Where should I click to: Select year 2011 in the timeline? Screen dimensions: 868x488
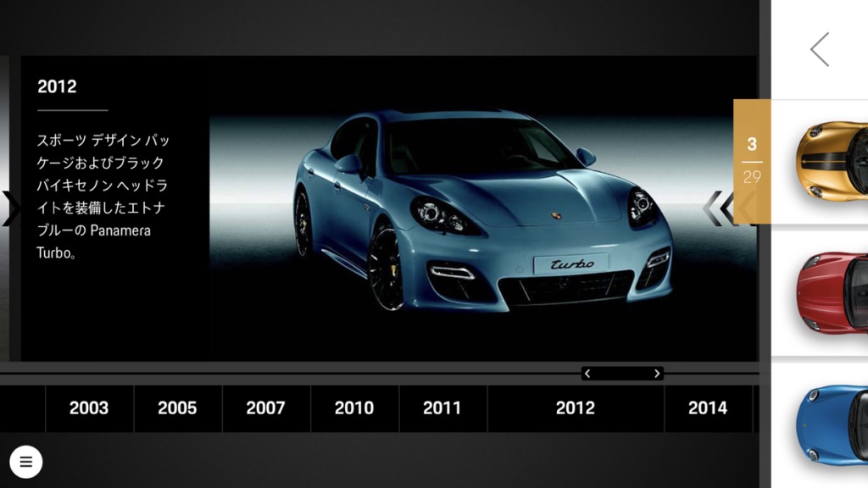click(442, 408)
